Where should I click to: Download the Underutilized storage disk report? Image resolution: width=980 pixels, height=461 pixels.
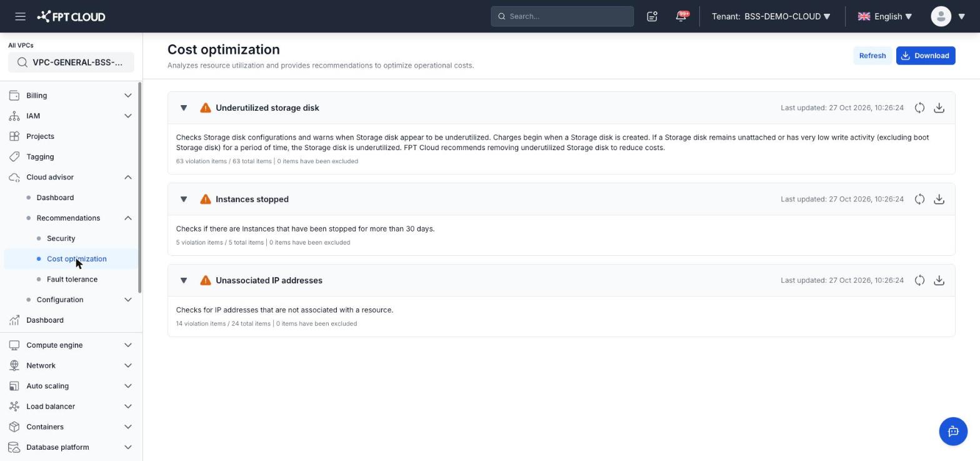(x=939, y=108)
